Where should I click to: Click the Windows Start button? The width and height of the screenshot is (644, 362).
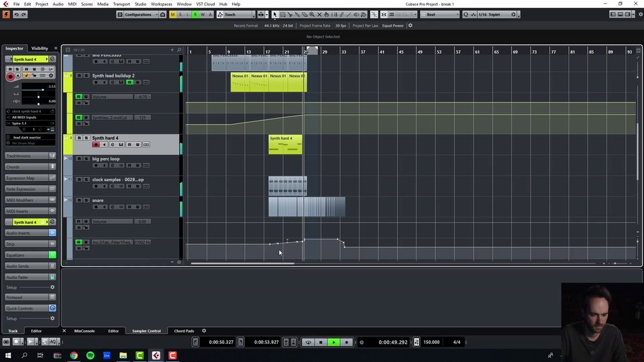click(x=8, y=355)
